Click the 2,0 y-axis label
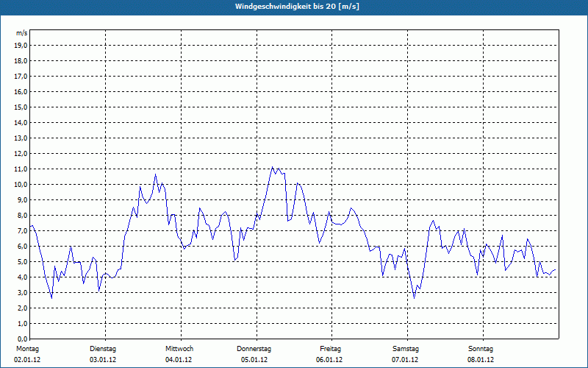Screen dimensions: 588x368 (x=21, y=308)
